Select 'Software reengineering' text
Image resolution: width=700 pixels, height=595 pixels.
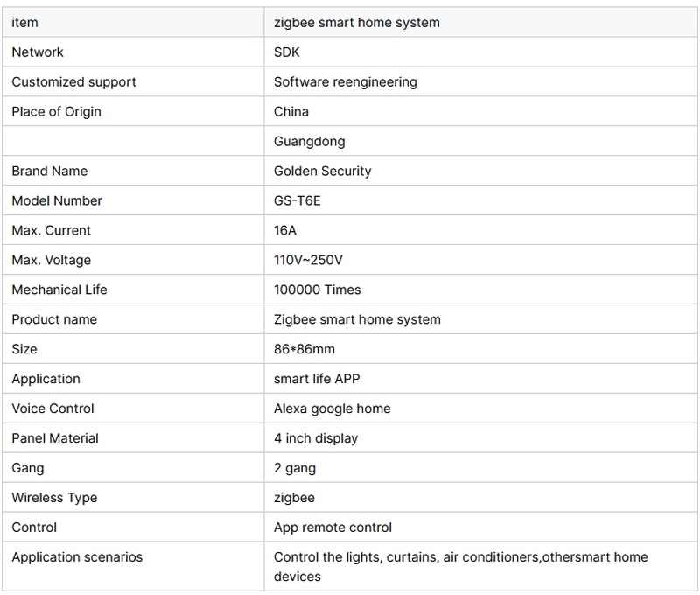[x=345, y=81]
